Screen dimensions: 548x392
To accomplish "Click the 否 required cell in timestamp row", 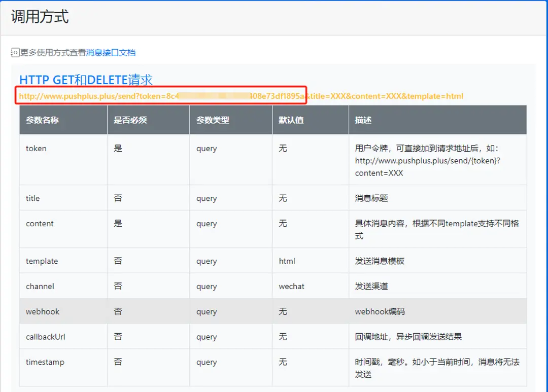I will pos(149,368).
